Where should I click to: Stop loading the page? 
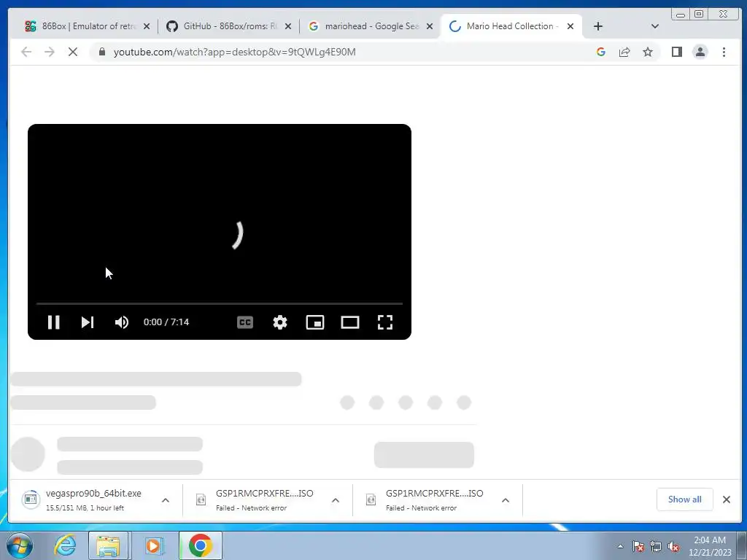(x=73, y=52)
